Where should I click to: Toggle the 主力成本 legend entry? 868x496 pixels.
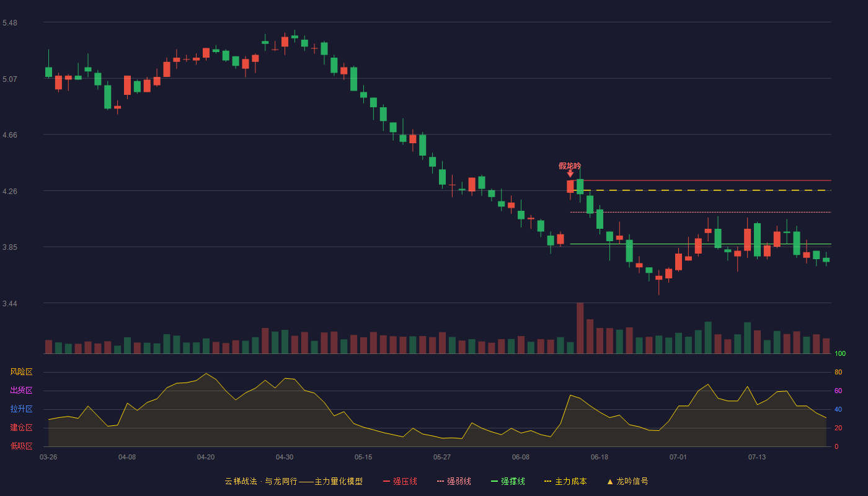coord(565,481)
